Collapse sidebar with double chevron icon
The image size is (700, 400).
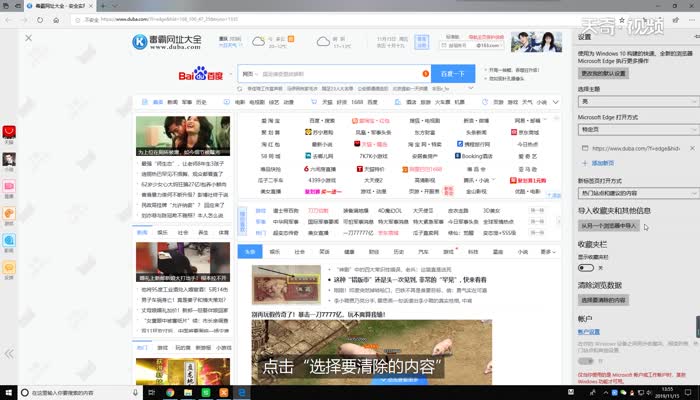9,354
